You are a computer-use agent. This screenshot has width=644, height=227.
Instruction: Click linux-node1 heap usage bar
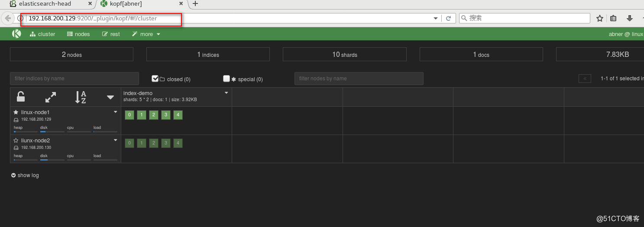click(x=26, y=132)
